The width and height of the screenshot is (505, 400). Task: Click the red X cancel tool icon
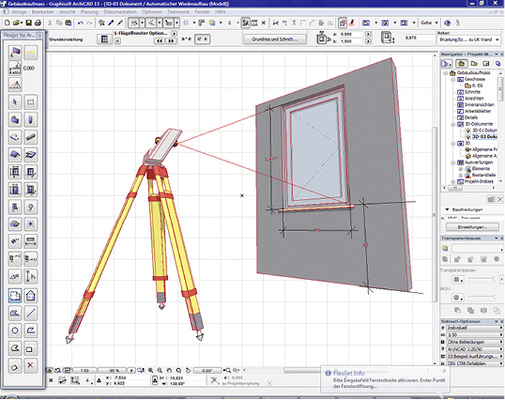click(x=30, y=365)
